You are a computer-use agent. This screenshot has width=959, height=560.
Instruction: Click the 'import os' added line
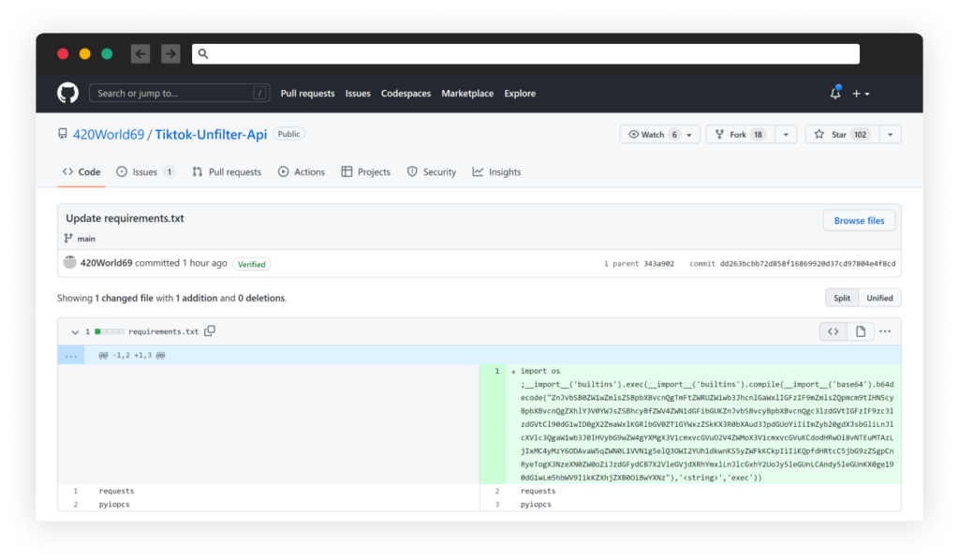pyautogui.click(x=540, y=371)
